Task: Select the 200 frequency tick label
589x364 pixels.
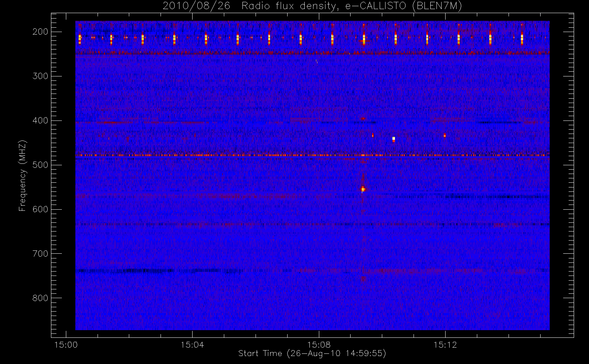Action: [x=40, y=32]
